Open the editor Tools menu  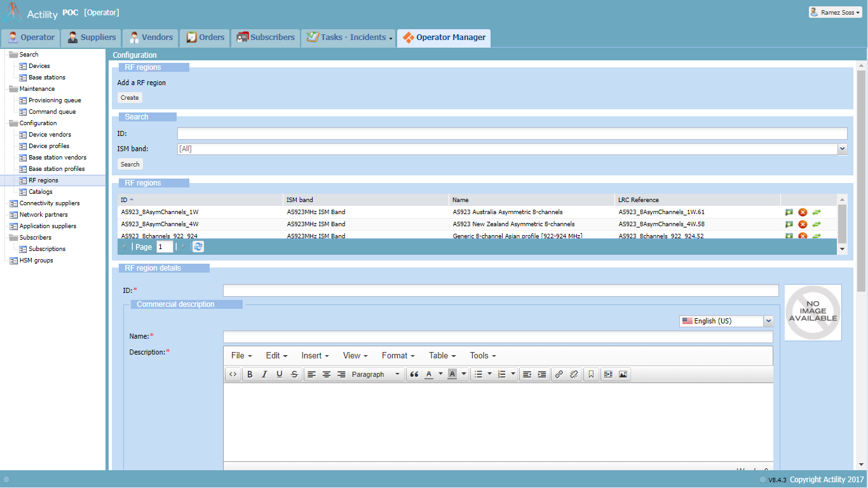(483, 355)
